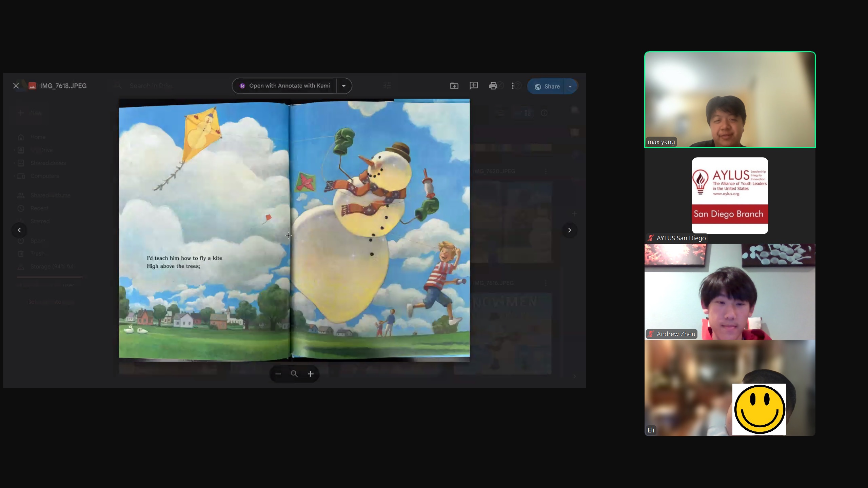Image resolution: width=868 pixels, height=488 pixels.
Task: Click the Storage 94% full entry
Action: [x=52, y=266]
